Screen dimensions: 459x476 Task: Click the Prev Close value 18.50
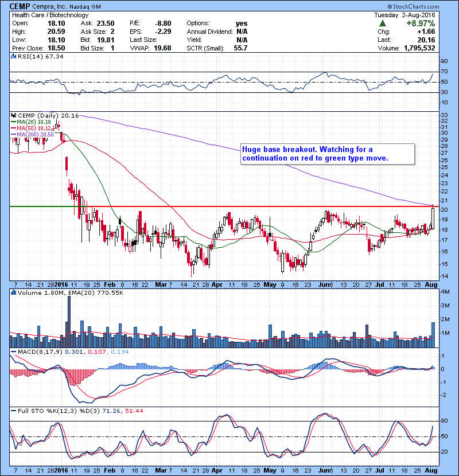point(56,48)
